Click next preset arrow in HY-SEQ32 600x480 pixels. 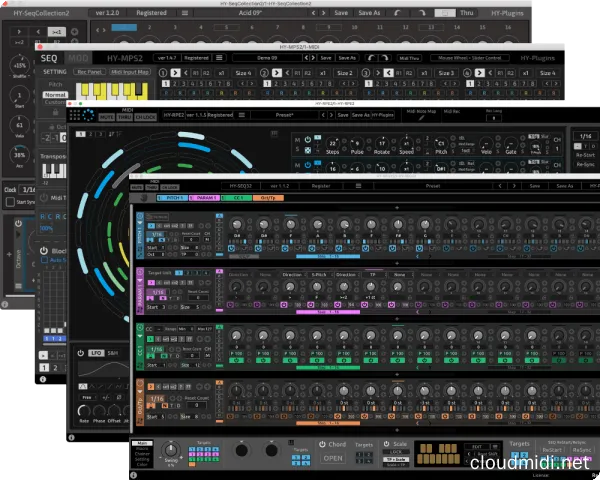pyautogui.click(x=514, y=186)
